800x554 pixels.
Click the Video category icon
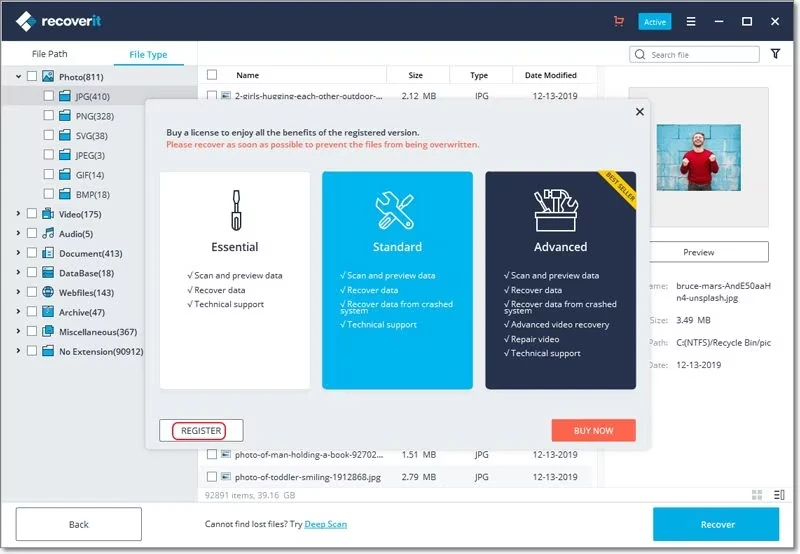[48, 214]
